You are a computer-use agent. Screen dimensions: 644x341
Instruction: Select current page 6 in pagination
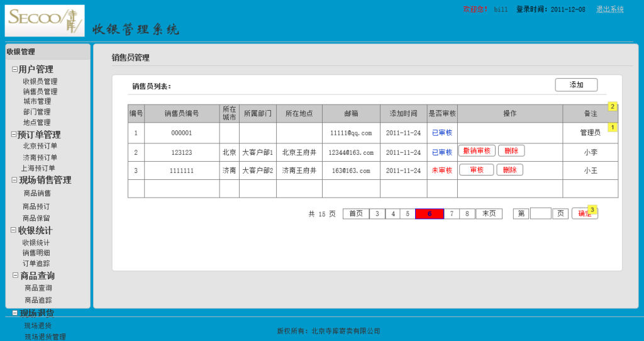coord(430,214)
